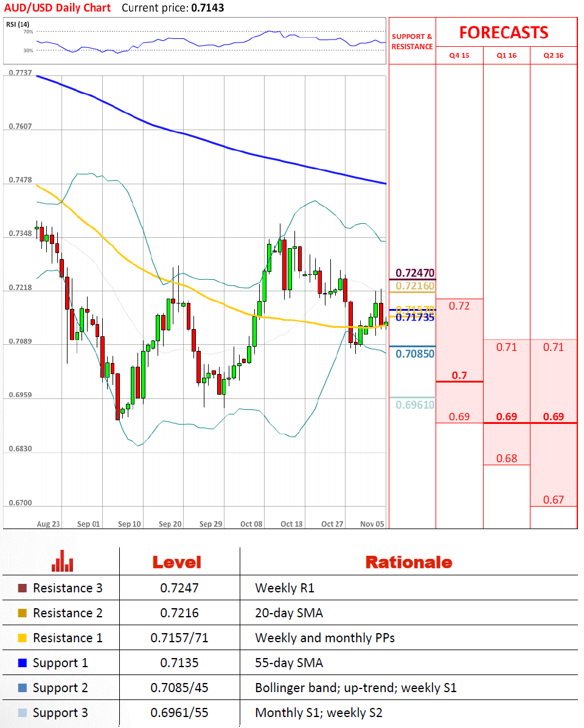The image size is (584, 728).
Task: Click the 0.68 value in Q1 16 column
Action: click(x=507, y=458)
